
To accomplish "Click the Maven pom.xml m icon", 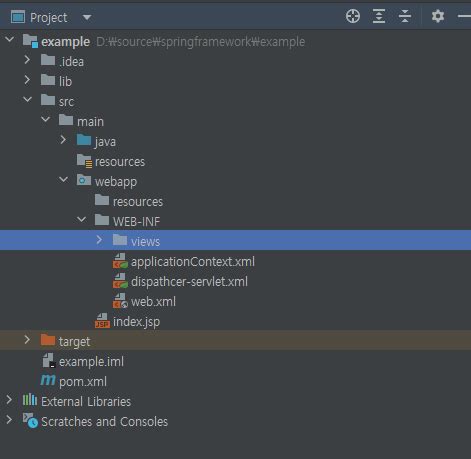I will point(48,380).
